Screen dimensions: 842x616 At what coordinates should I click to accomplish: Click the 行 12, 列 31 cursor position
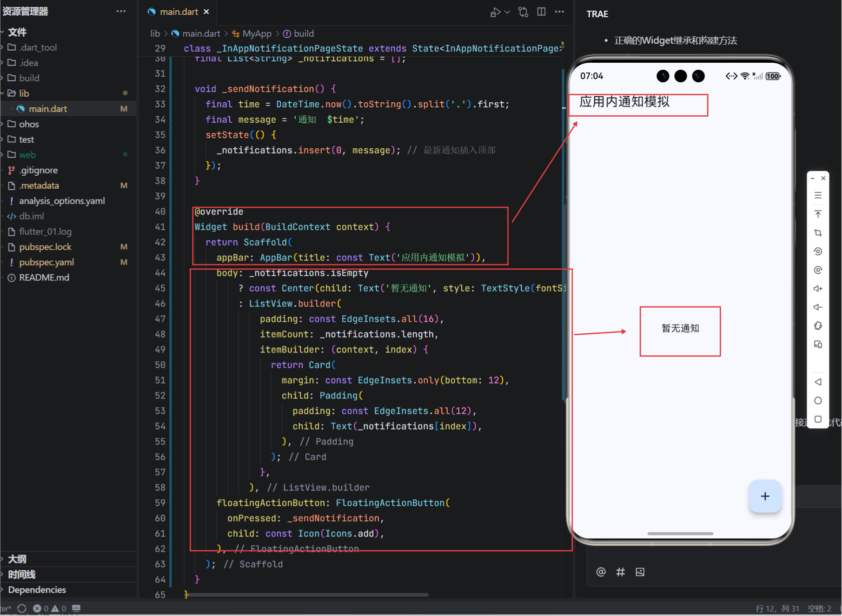click(777, 609)
